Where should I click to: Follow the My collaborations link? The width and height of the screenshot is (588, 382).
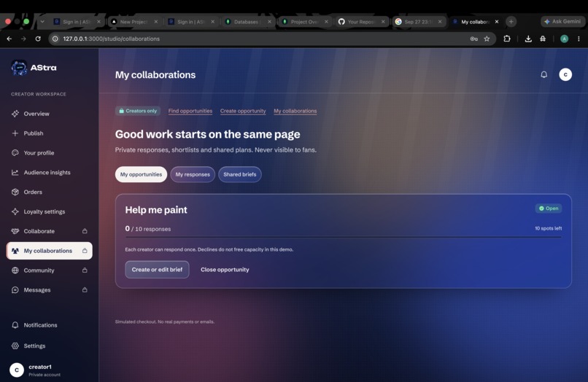click(295, 111)
